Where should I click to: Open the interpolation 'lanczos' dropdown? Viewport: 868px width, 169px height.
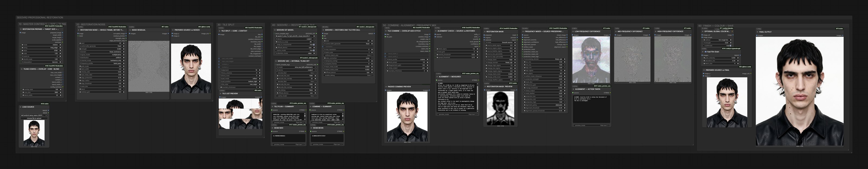tap(42, 62)
